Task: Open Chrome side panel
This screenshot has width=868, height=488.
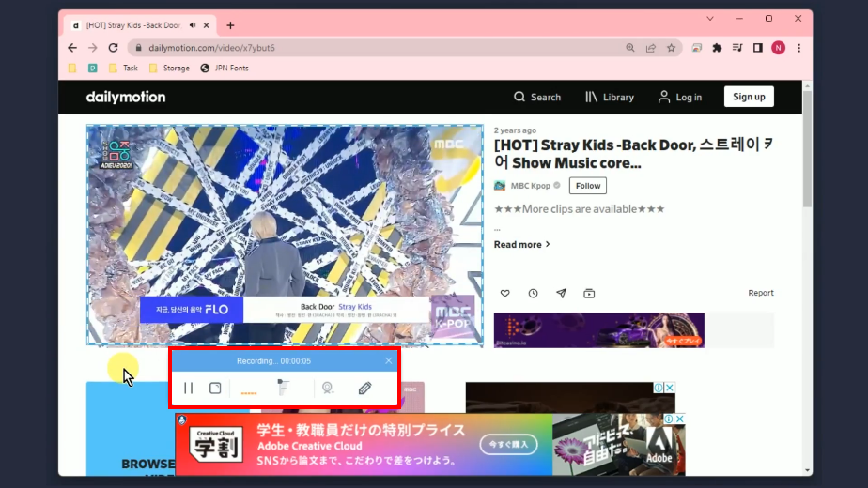Action: point(758,48)
